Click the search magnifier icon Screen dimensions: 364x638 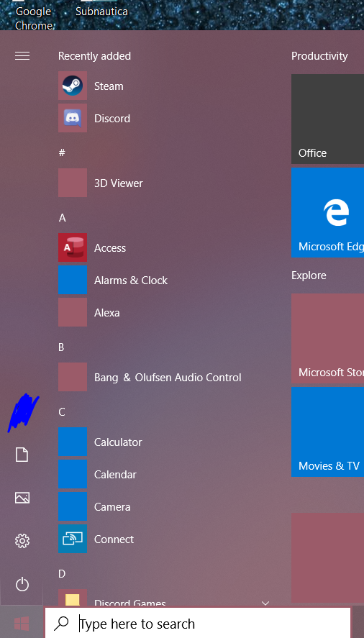(61, 624)
